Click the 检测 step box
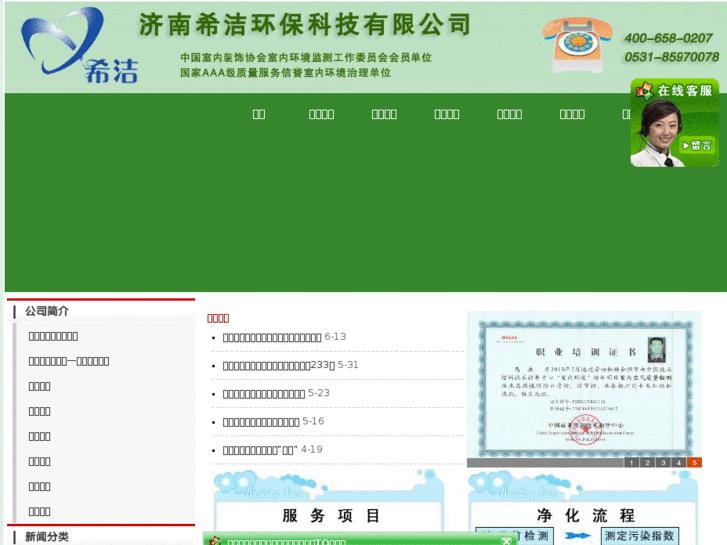 [515, 536]
